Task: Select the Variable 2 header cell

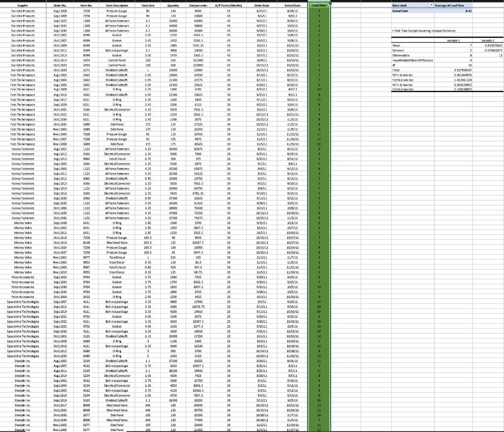Action: point(488,40)
